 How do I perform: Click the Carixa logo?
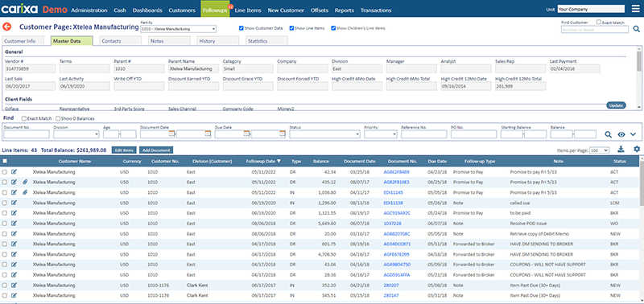[19, 9]
